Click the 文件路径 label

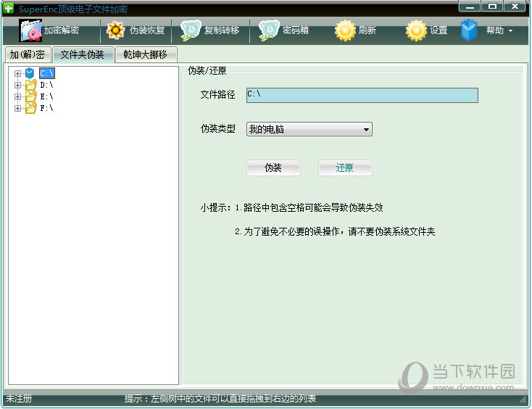click(x=218, y=94)
